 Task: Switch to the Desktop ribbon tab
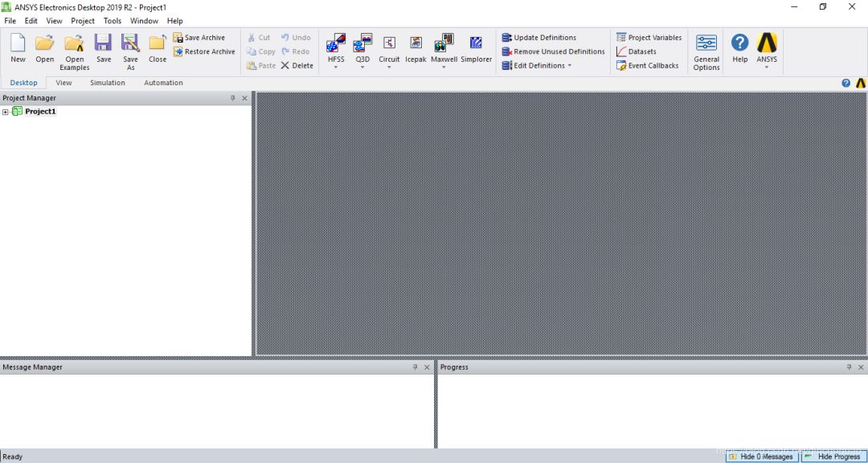tap(23, 83)
